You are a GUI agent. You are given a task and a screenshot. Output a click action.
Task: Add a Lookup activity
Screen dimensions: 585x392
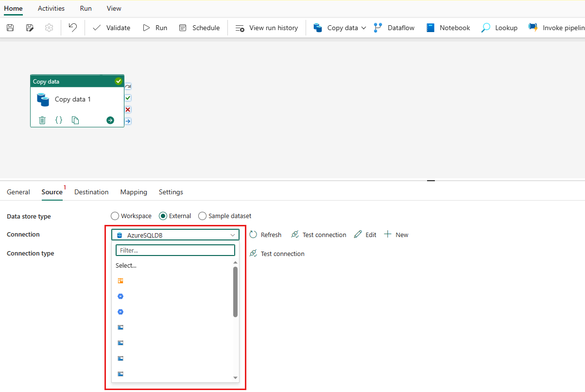pyautogui.click(x=499, y=28)
